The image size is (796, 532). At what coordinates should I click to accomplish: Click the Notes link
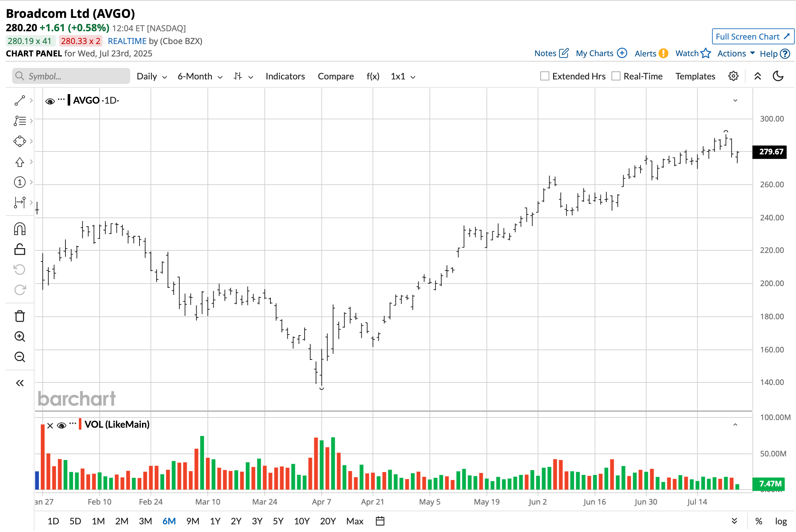(545, 53)
